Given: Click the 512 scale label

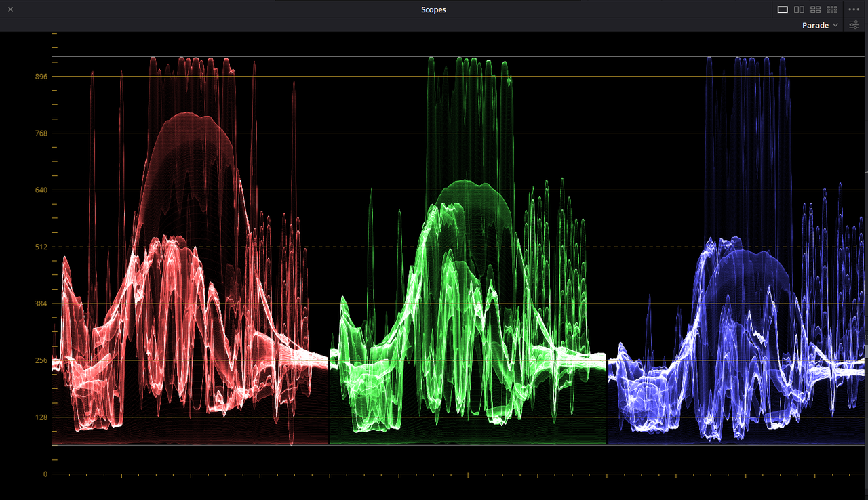Looking at the screenshot, I should click(x=41, y=247).
